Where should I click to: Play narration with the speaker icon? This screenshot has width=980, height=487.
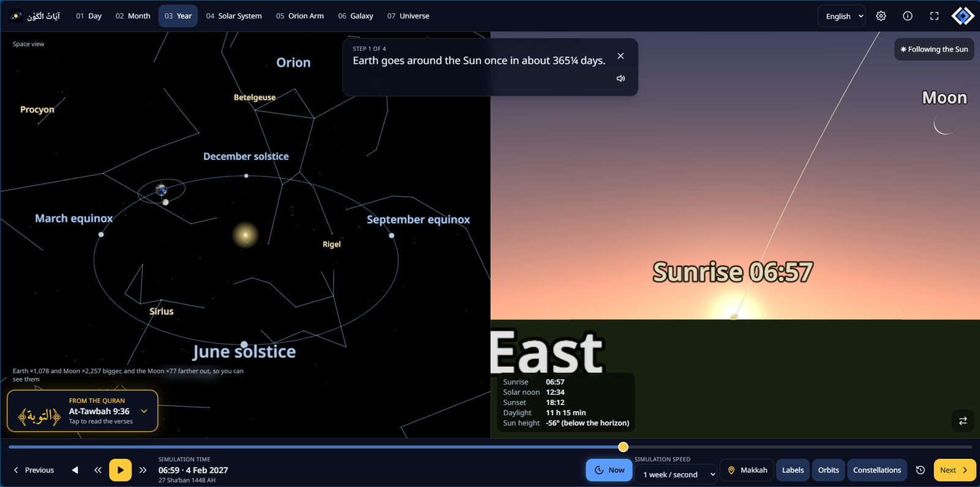pos(620,78)
